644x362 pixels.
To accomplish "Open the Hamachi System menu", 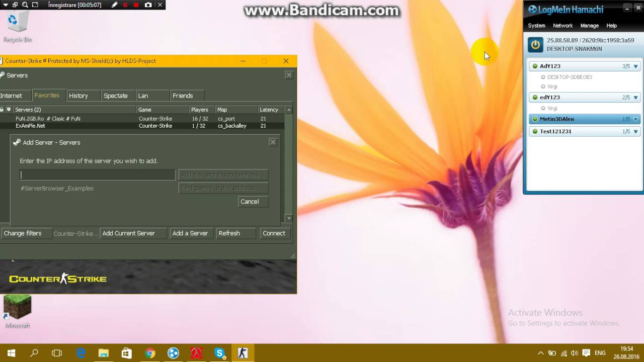I will click(536, 26).
